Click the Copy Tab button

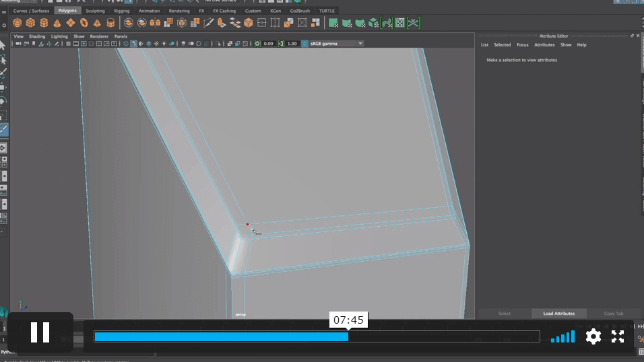point(613,314)
